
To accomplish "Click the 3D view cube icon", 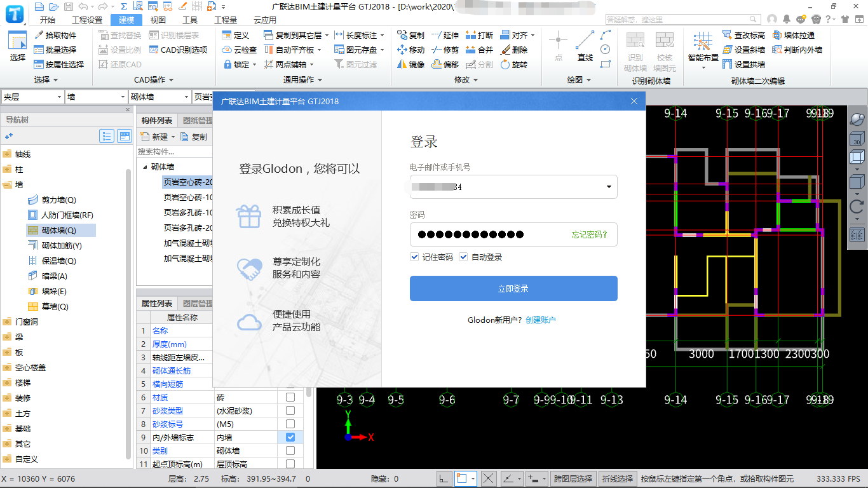I will point(857,139).
